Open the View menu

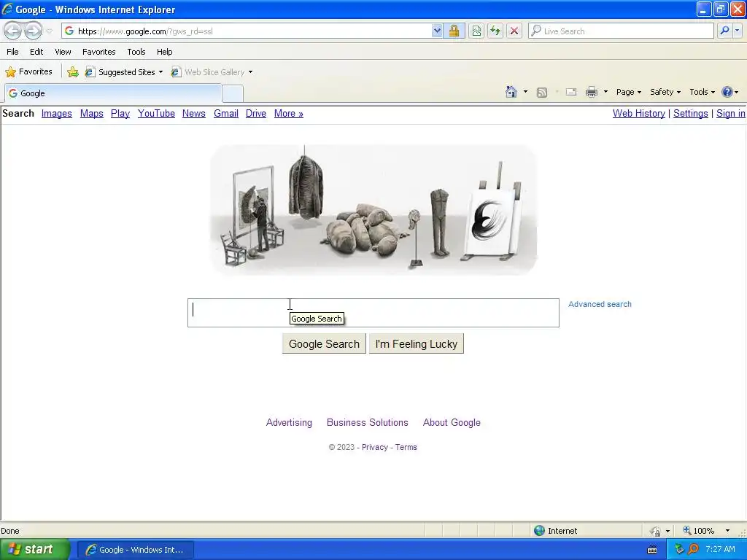click(x=63, y=52)
